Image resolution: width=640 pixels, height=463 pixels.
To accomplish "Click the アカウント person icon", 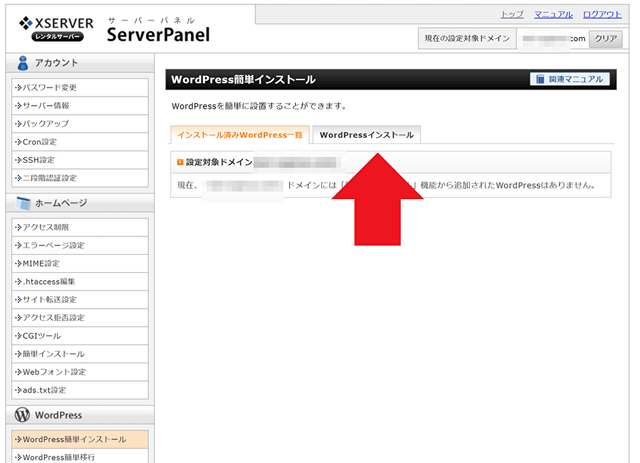I will pyautogui.click(x=23, y=63).
